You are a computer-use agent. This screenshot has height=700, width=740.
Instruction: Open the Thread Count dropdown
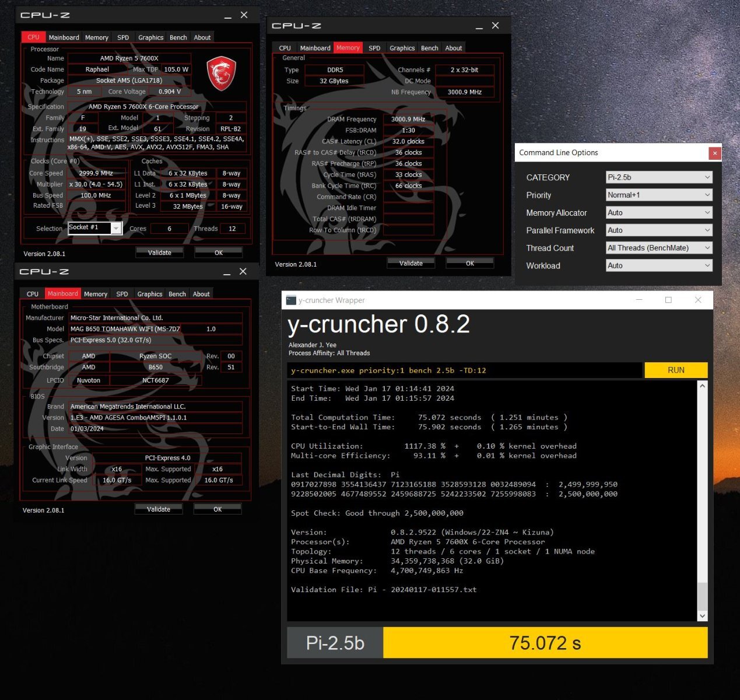[659, 248]
